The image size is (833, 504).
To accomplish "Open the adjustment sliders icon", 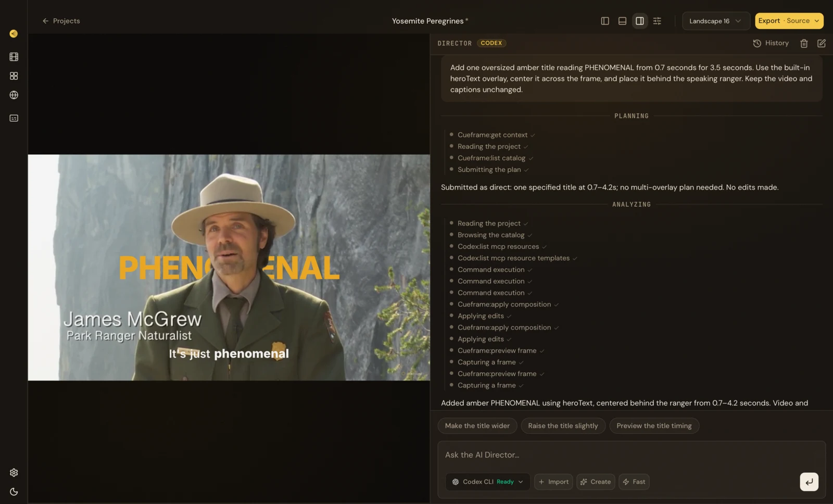I will (657, 21).
